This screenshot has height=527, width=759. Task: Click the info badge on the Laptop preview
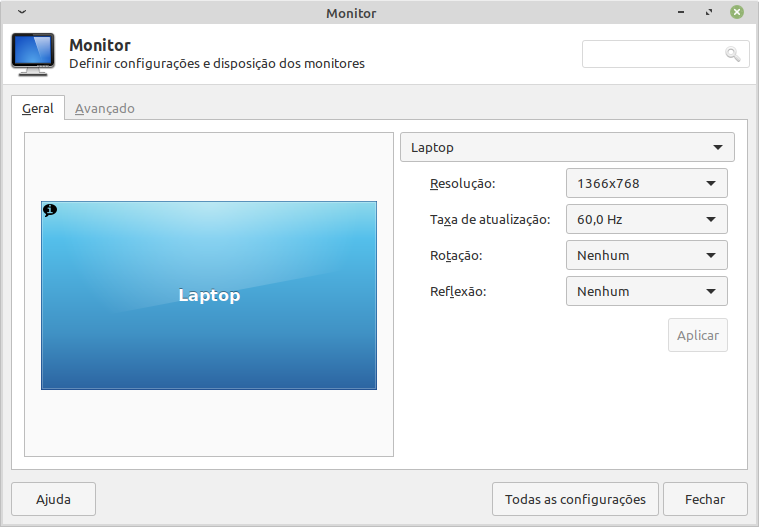(x=50, y=210)
